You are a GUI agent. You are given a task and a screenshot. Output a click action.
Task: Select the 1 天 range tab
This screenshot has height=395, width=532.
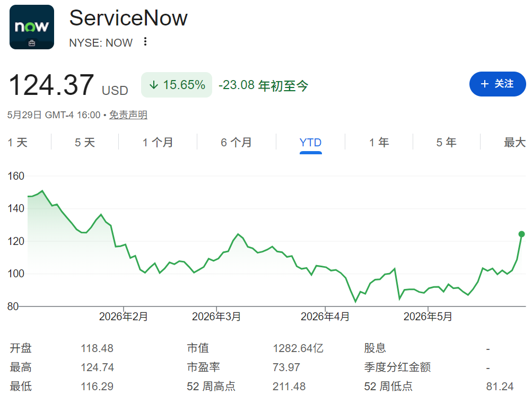click(18, 143)
